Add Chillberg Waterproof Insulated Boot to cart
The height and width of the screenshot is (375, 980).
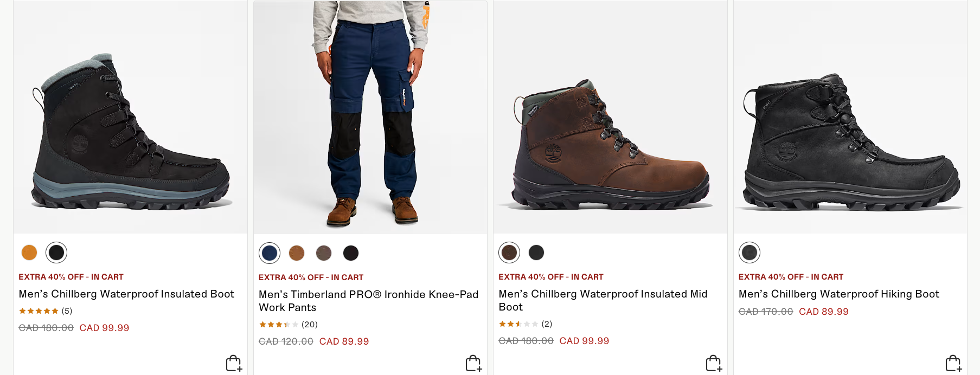click(233, 363)
